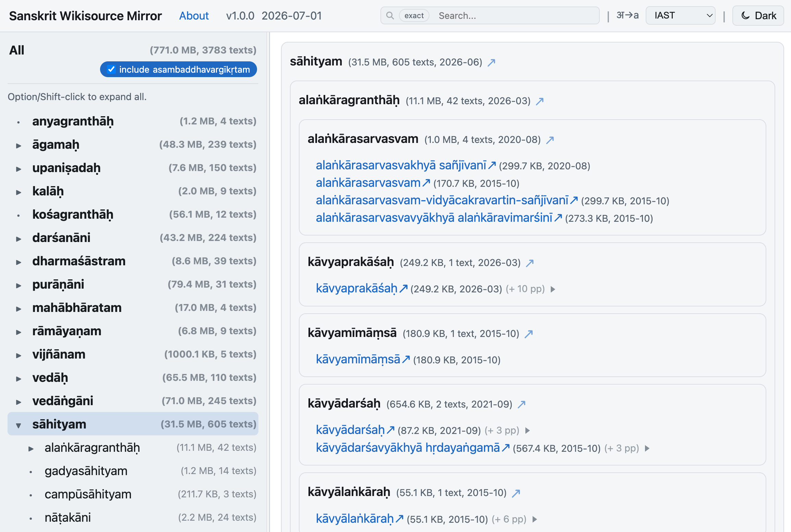Open external link icon beside kāvyādarśaḥ card heading

pyautogui.click(x=522, y=404)
